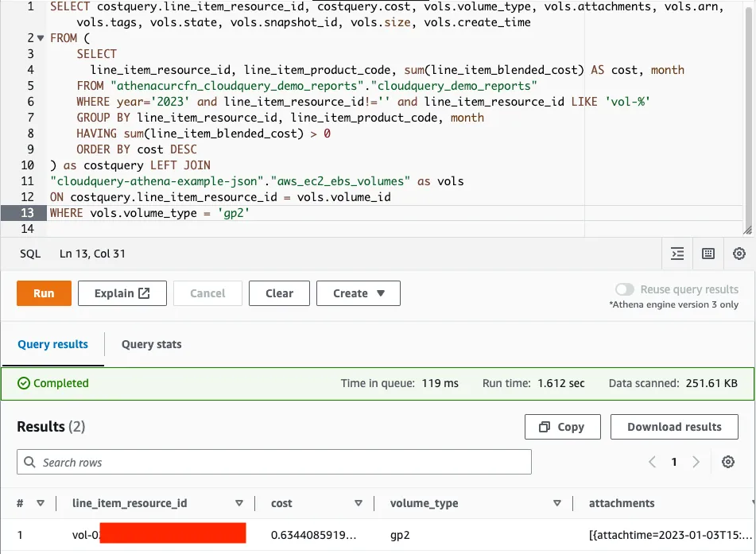756x554 pixels.
Task: Open editor preferences gear icon
Action: pos(739,254)
